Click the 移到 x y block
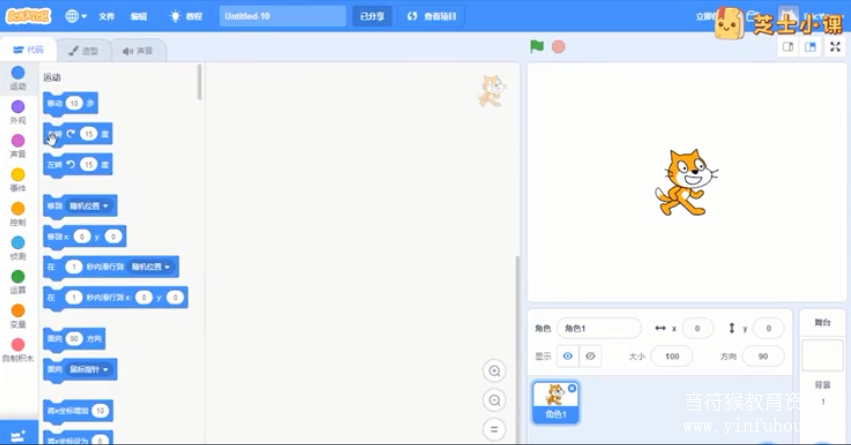 85,237
